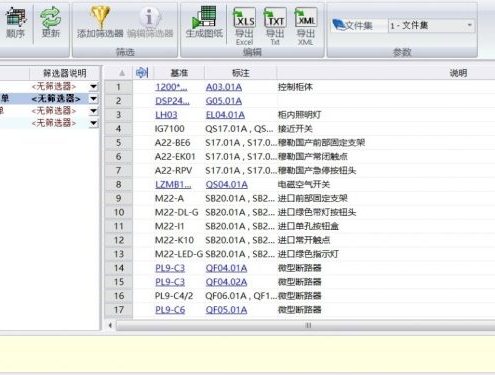Expand the fourth 无筛选器 dropdown arrow
The width and height of the screenshot is (495, 375).
click(x=94, y=123)
